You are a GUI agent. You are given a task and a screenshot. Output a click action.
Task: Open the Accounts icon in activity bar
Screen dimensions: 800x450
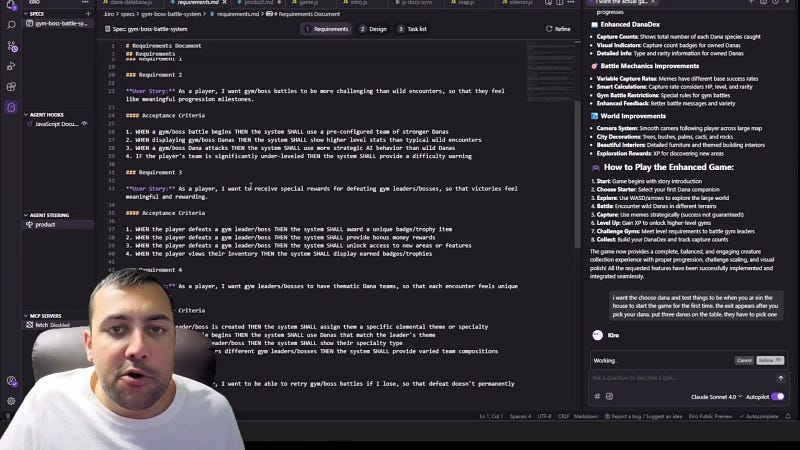coord(11,381)
